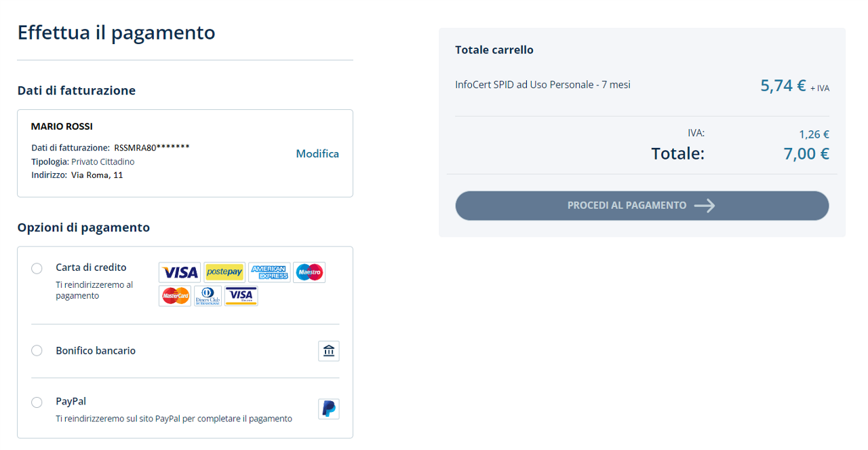Click the bank building icon
The image size is (868, 450).
coord(329,351)
